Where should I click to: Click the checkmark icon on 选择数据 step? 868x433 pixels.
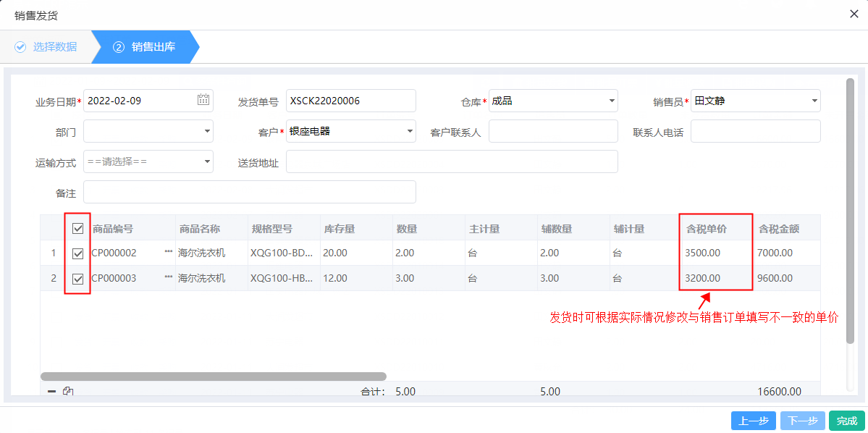pos(20,46)
